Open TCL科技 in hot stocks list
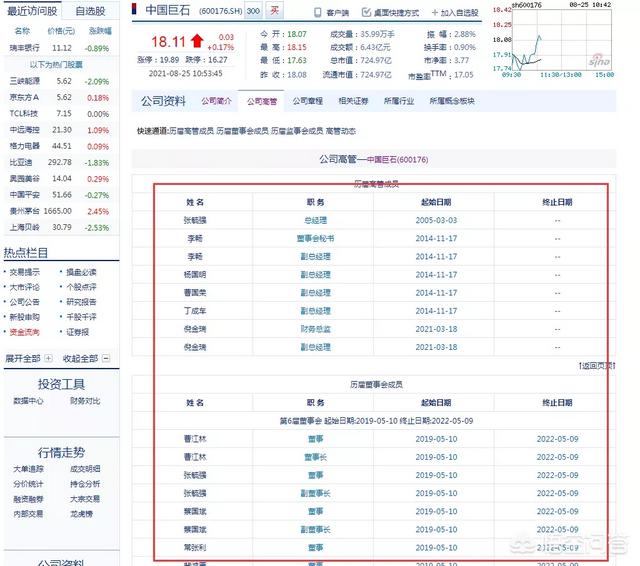This screenshot has height=566, width=640. click(24, 113)
